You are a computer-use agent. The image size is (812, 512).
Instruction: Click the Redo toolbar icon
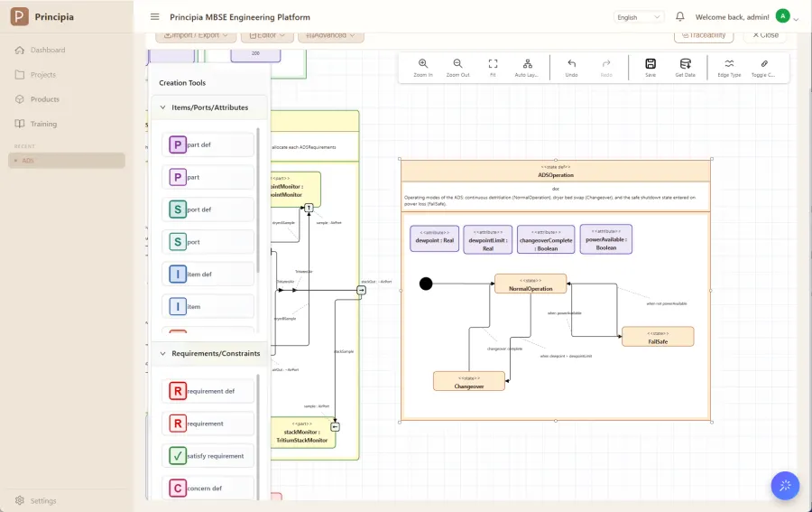[606, 68]
